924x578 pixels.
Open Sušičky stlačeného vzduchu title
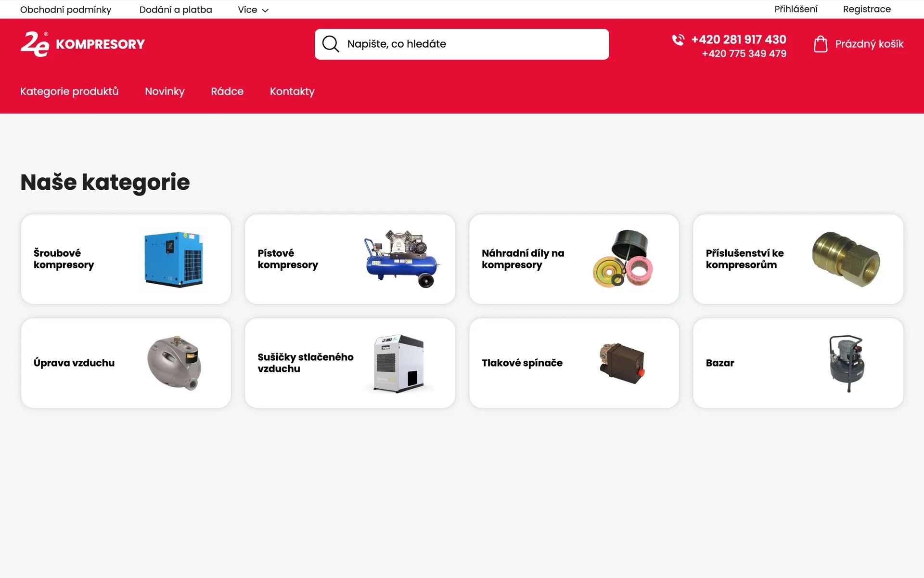pyautogui.click(x=306, y=363)
